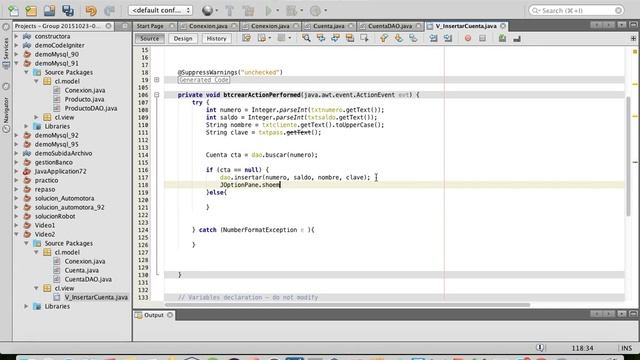
Task: Expand the cl.view package under demoMysql_91
Action: 36,117
